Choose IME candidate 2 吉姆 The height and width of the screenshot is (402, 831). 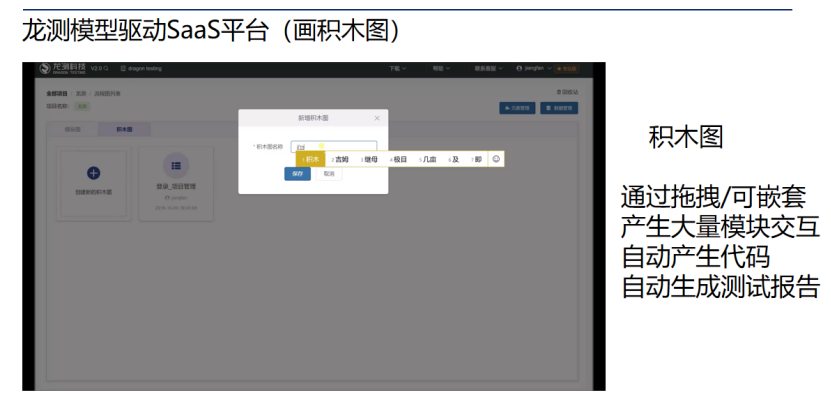340,159
